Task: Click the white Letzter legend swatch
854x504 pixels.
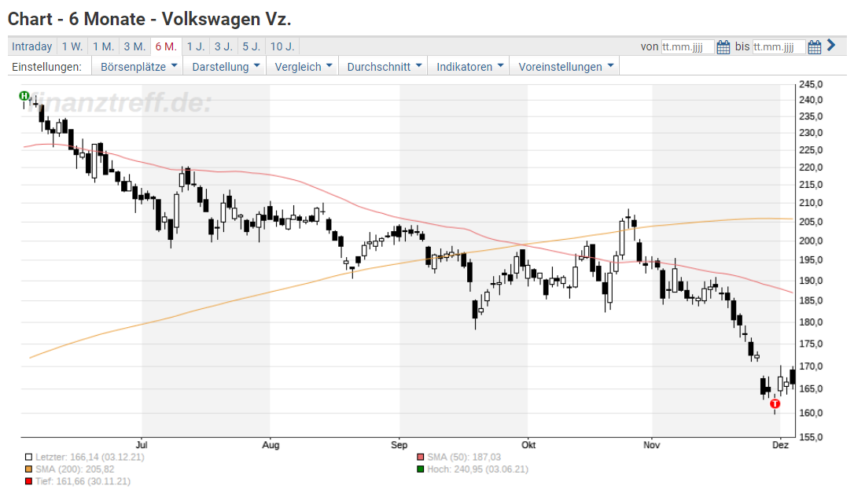Action: tap(29, 457)
